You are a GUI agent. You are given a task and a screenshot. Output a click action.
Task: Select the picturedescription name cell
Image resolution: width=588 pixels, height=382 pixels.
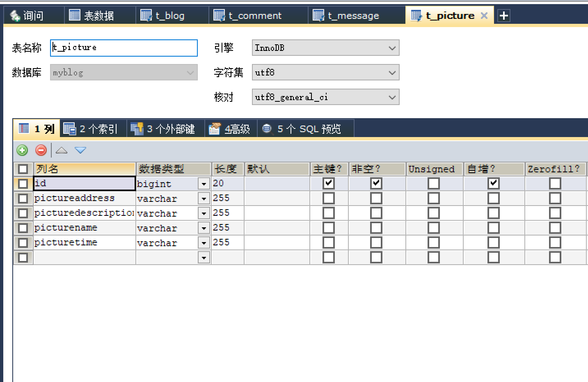click(85, 213)
